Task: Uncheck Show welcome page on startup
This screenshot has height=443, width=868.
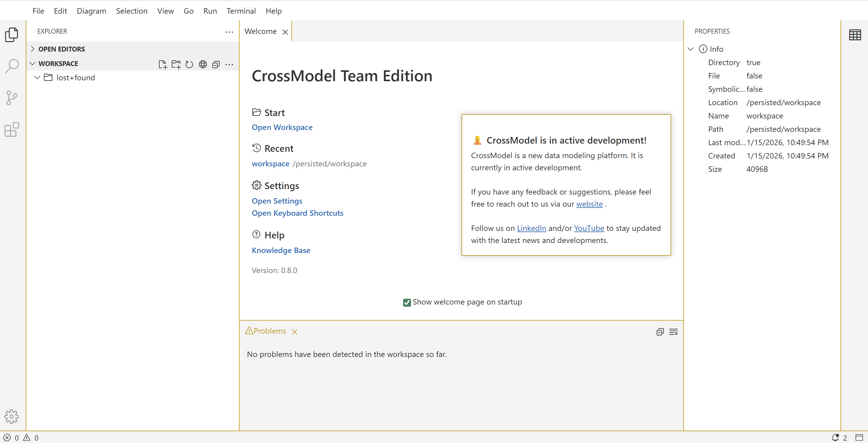Action: click(x=407, y=302)
